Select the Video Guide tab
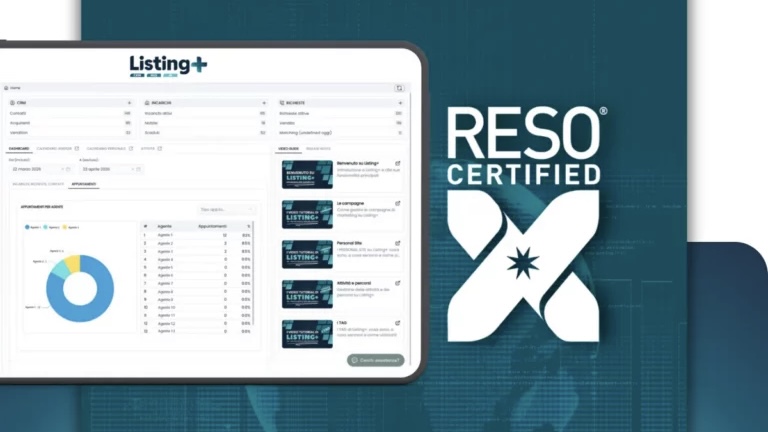The width and height of the screenshot is (768, 432). coord(288,148)
